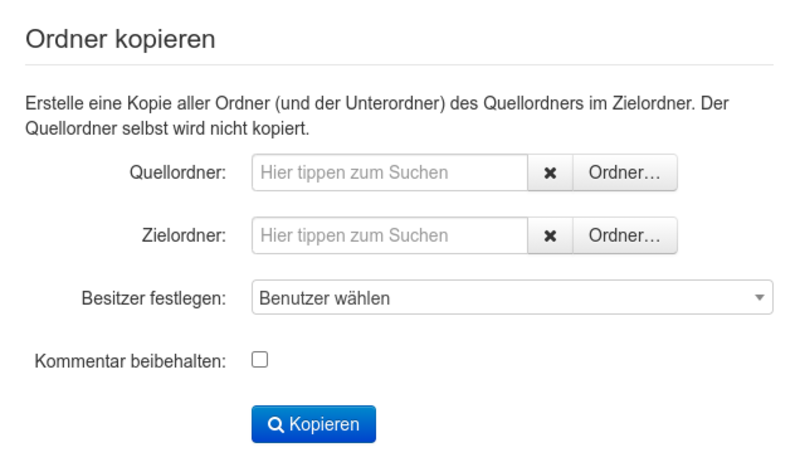Focus the Quellordner search input field
This screenshot has height=467, width=800.
coord(389,173)
